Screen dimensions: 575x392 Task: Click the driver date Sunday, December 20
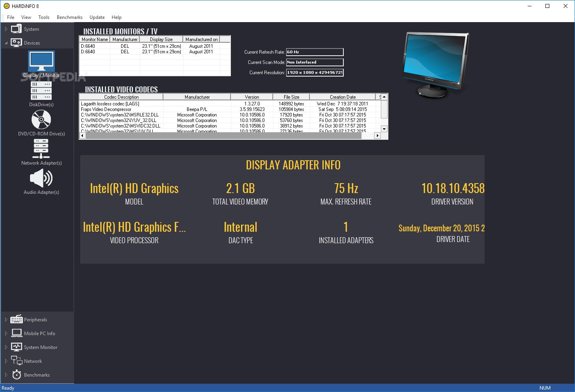click(x=442, y=228)
